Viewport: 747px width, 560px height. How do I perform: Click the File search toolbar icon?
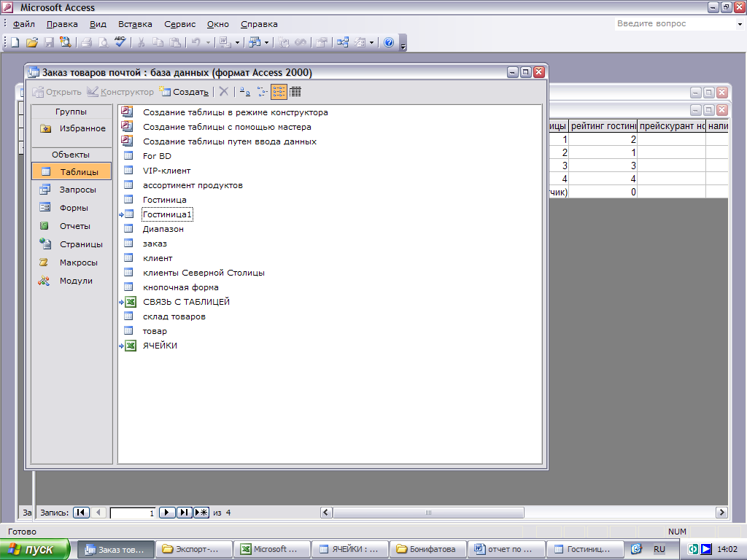click(65, 42)
